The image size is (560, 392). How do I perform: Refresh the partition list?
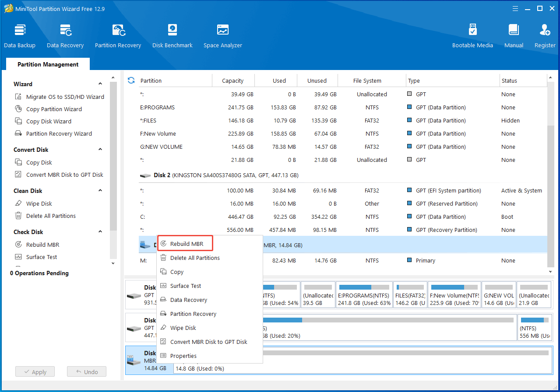click(131, 80)
